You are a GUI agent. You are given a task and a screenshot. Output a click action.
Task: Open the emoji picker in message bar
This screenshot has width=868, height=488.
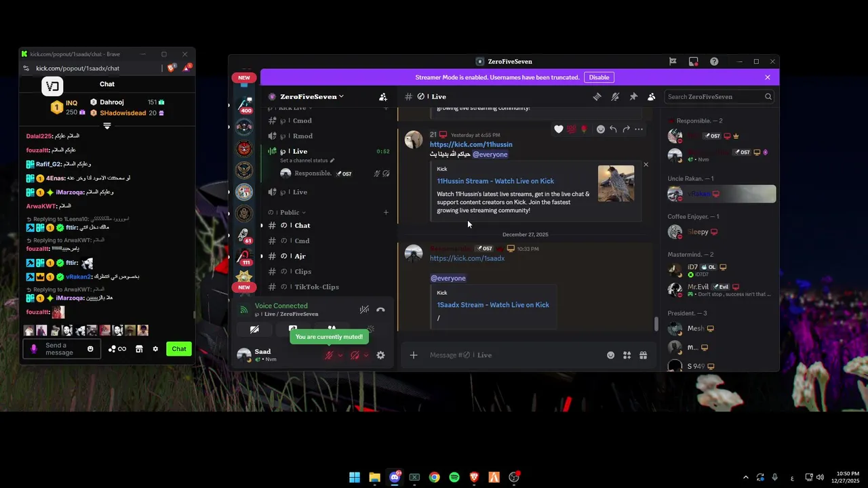pos(610,355)
